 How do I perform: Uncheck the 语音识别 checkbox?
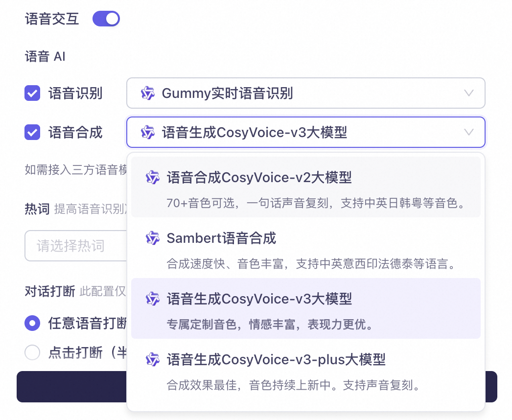32,93
